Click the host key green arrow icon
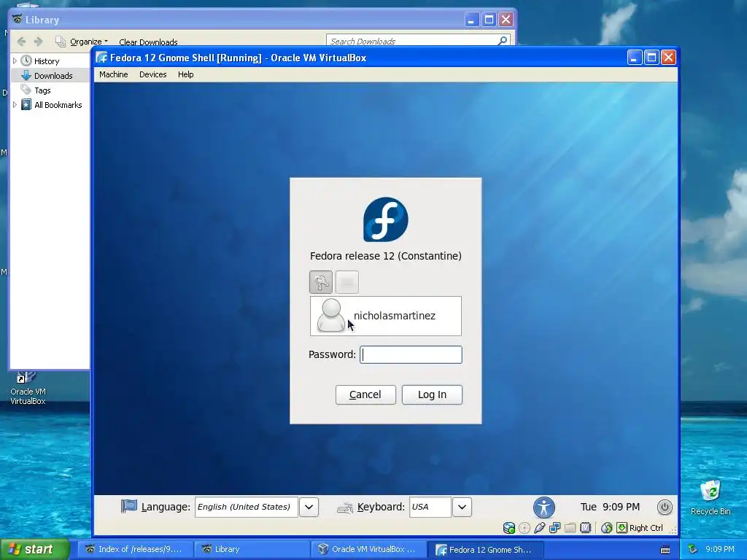The image size is (747, 560). [622, 528]
